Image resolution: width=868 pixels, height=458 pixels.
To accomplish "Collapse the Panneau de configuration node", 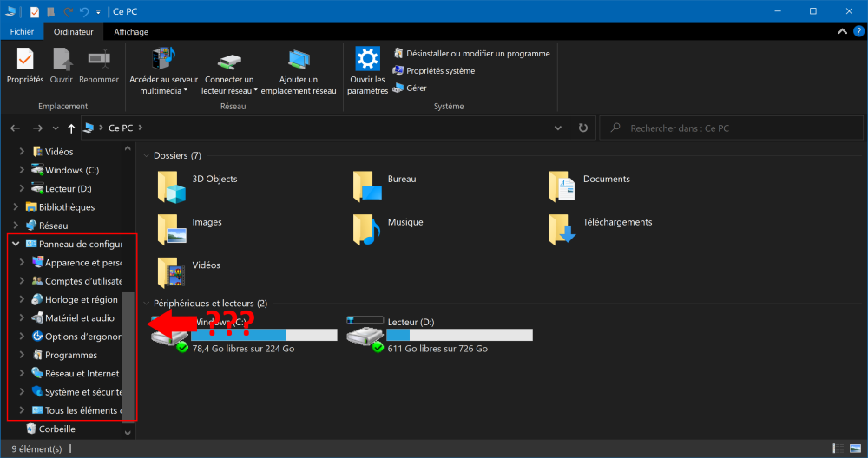I will tap(16, 244).
